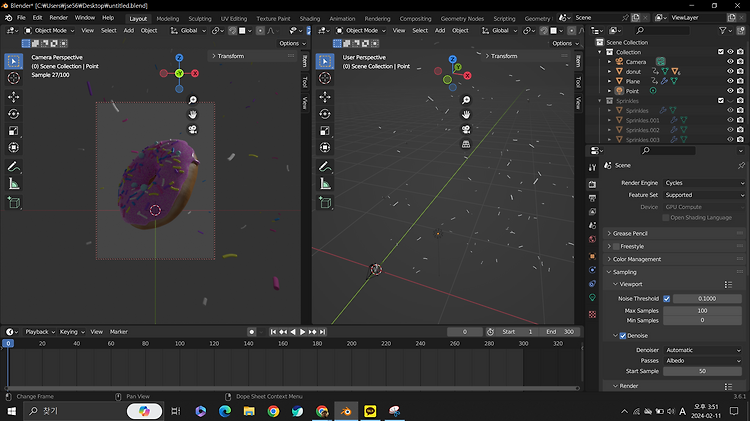Toggle camera view in right viewport
This screenshot has width=750, height=421.
465,130
